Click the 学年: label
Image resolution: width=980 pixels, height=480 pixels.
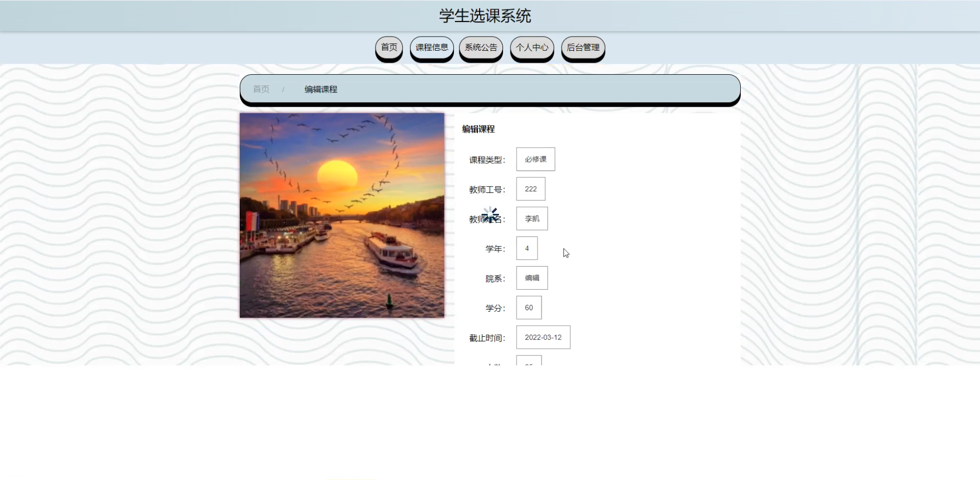coord(495,249)
